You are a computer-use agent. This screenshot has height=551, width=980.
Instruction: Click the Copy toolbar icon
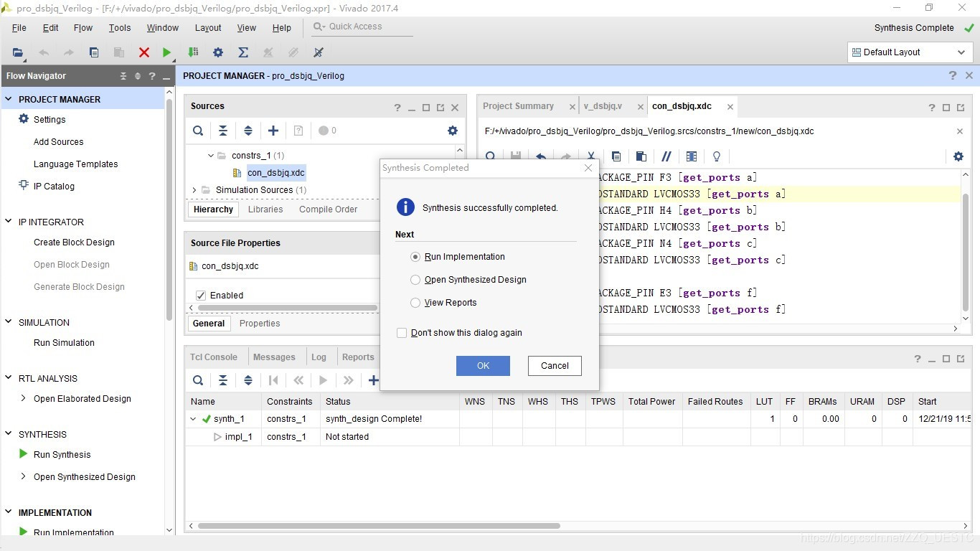pos(94,52)
